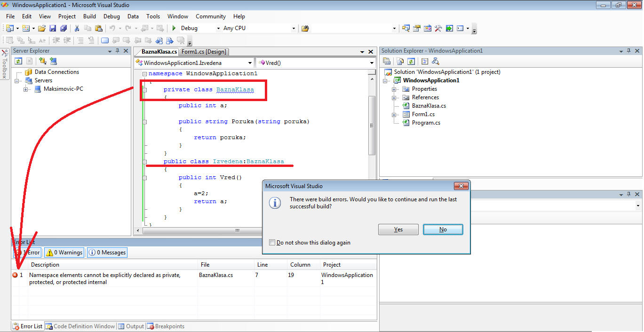Open the Debug configuration dropdown
The image size is (644, 332).
(x=218, y=28)
